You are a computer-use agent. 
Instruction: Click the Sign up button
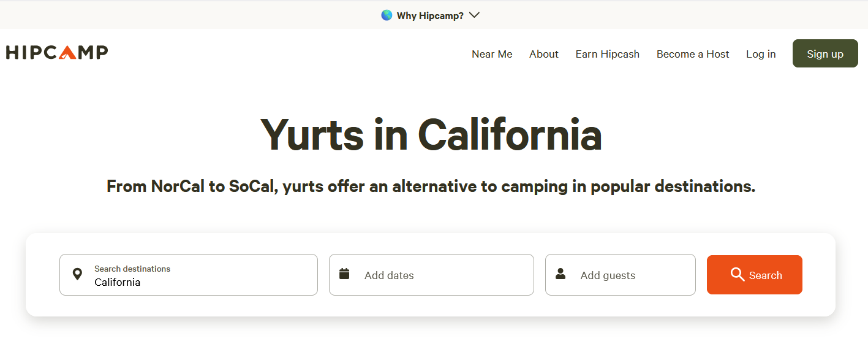pyautogui.click(x=825, y=53)
